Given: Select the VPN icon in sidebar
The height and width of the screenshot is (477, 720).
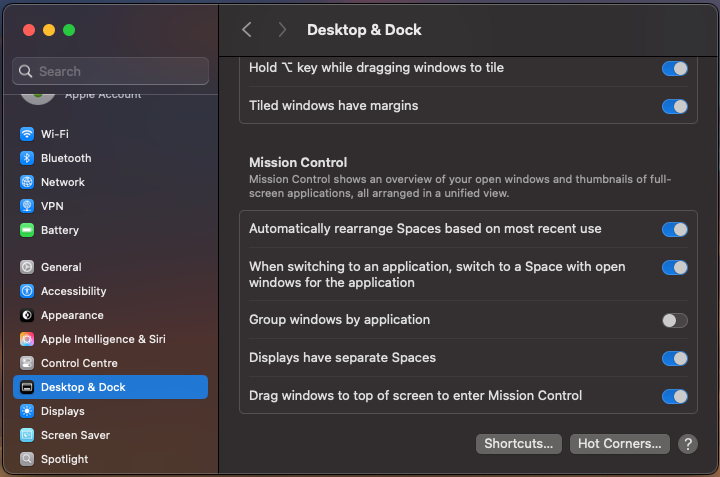Looking at the screenshot, I should point(27,206).
